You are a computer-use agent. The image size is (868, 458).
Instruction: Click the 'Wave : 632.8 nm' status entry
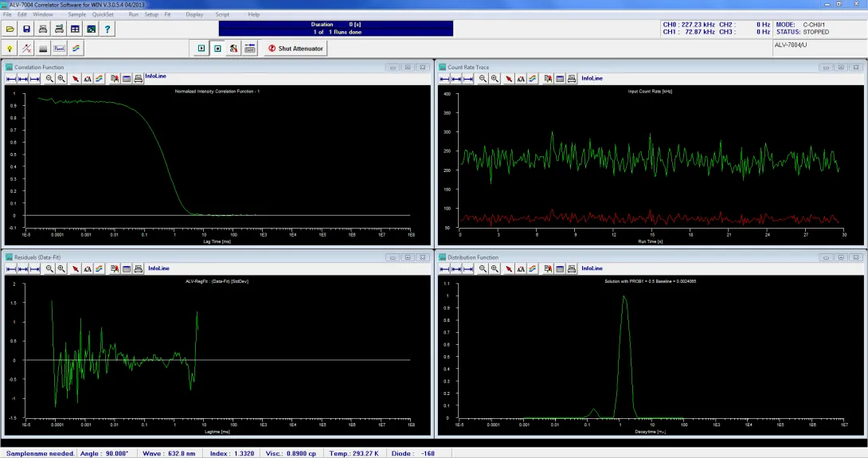click(x=169, y=453)
